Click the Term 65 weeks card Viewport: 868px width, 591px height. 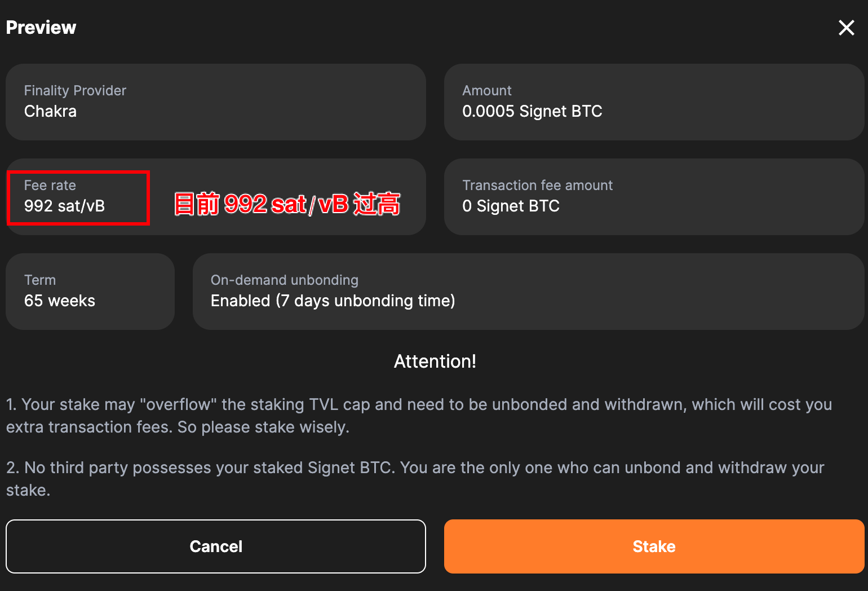pyautogui.click(x=90, y=292)
